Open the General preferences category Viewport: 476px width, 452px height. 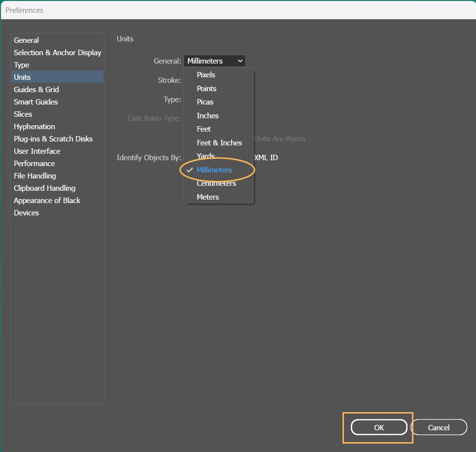tap(26, 40)
